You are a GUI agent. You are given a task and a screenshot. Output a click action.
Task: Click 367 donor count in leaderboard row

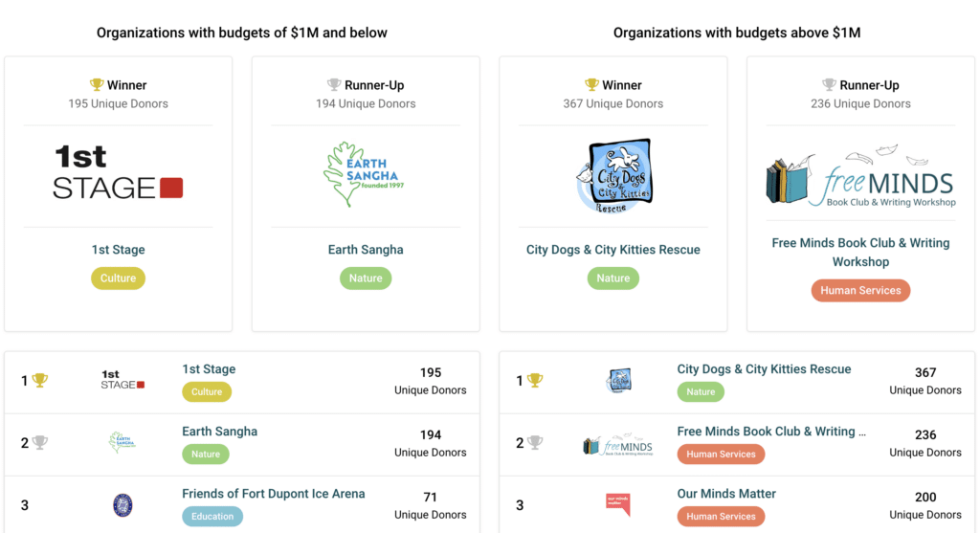tap(925, 381)
